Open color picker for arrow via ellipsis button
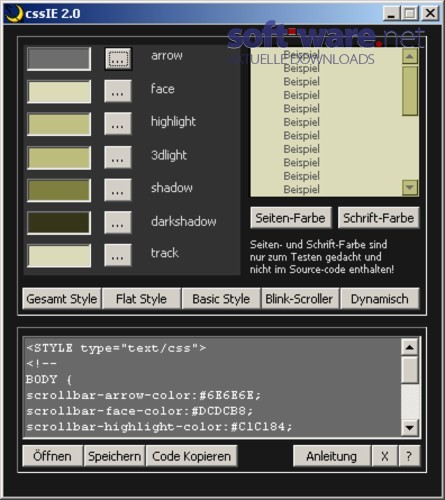 click(118, 59)
